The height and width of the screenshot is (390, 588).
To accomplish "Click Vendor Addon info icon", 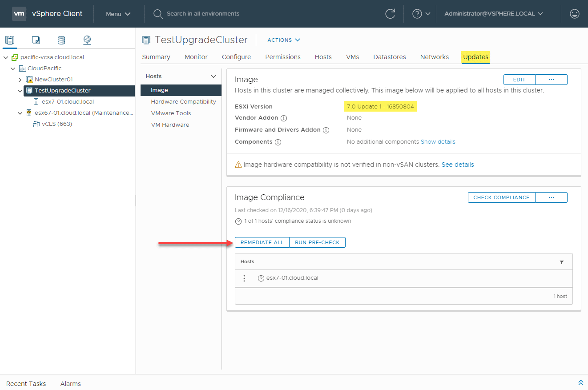I will click(x=284, y=118).
